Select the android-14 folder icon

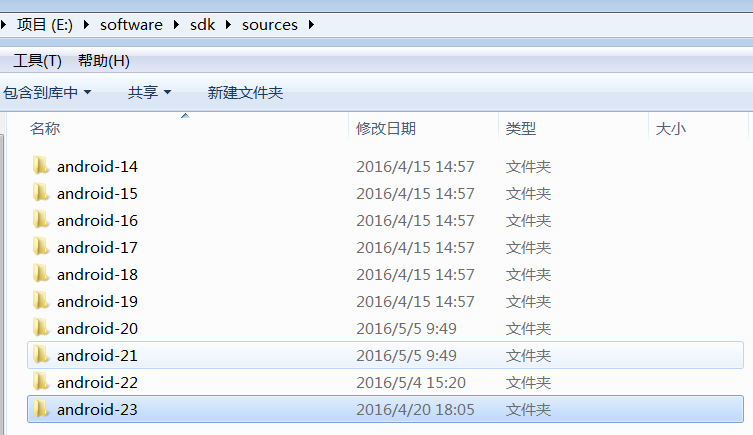click(x=41, y=166)
